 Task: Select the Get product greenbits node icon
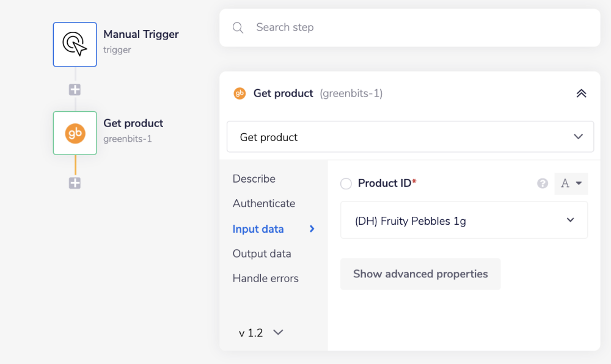(75, 133)
